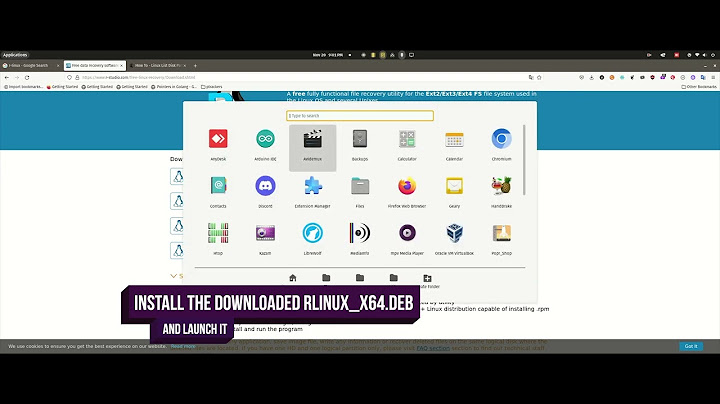Viewport: 720px width, 404px height.
Task: Click the Type to search field
Action: (x=360, y=116)
